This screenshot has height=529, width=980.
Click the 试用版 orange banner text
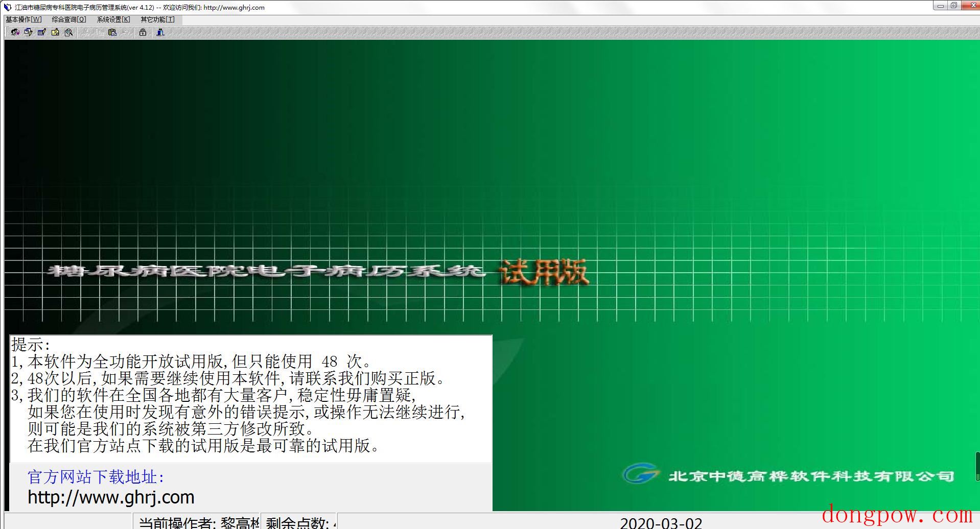(x=544, y=272)
